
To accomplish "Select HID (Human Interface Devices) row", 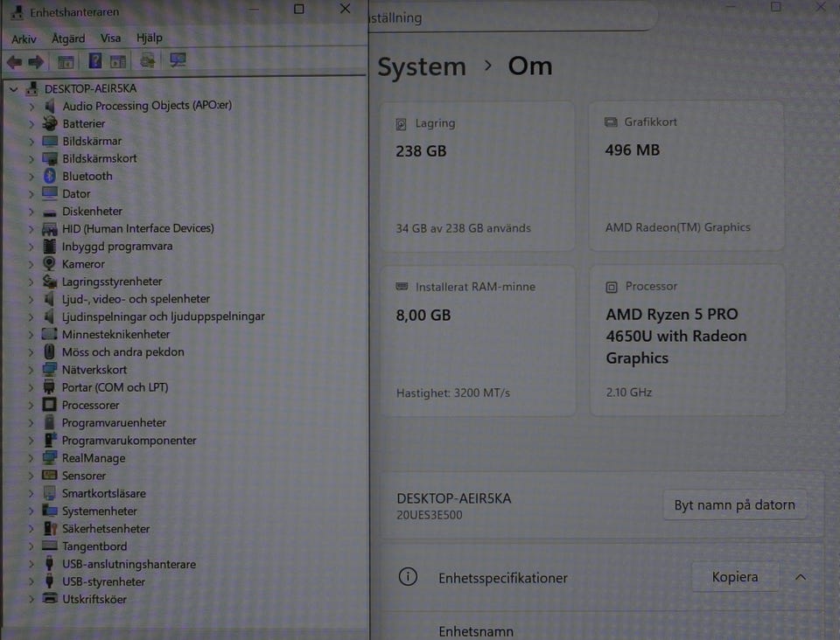I will point(137,228).
